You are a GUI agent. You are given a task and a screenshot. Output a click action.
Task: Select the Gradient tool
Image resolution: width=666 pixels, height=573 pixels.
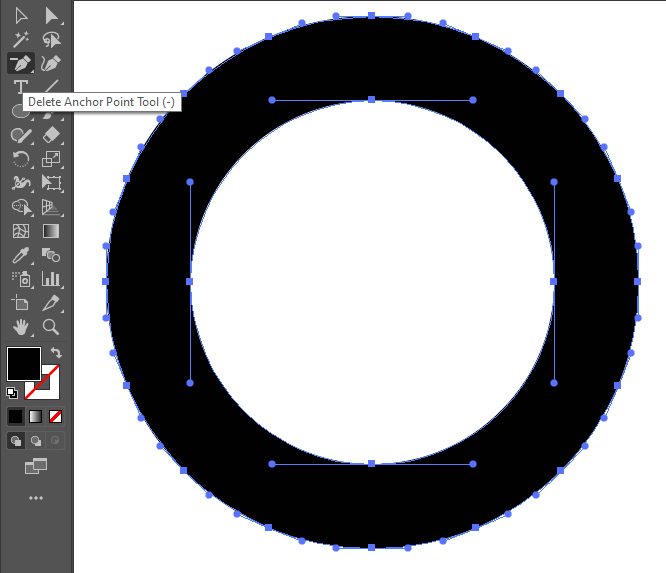[x=51, y=231]
